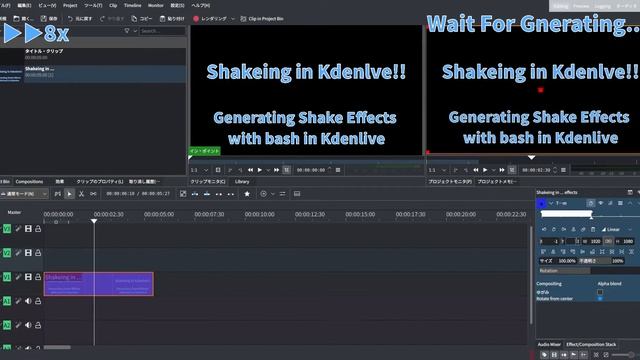Screen dimensions: 640x360
Task: Toggle the Transform effect enabled eye icon
Action: pyautogui.click(x=601, y=203)
